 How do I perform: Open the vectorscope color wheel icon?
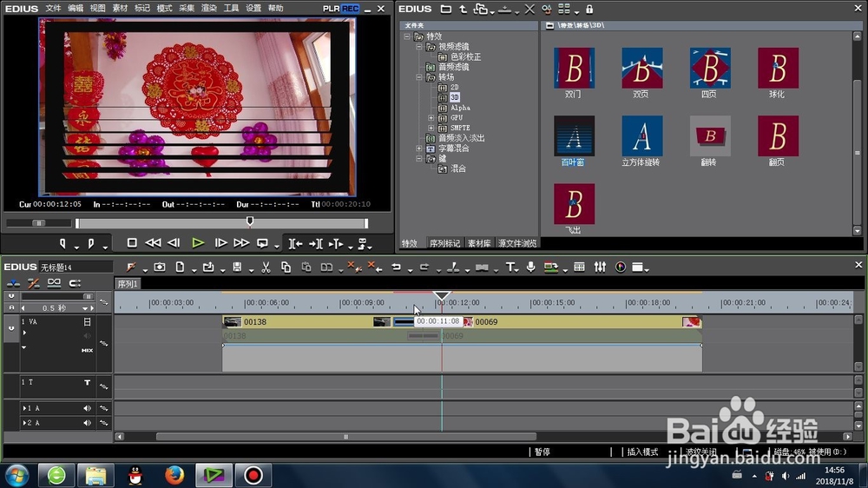coord(621,267)
